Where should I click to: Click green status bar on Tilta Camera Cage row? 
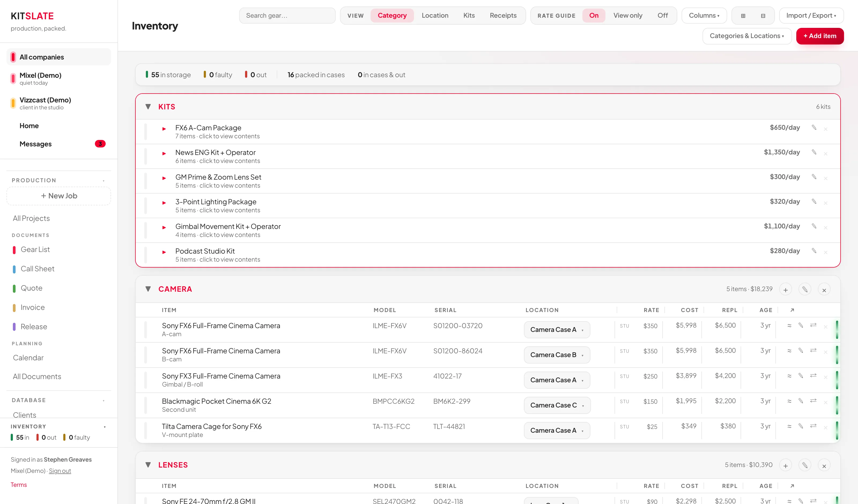click(837, 431)
